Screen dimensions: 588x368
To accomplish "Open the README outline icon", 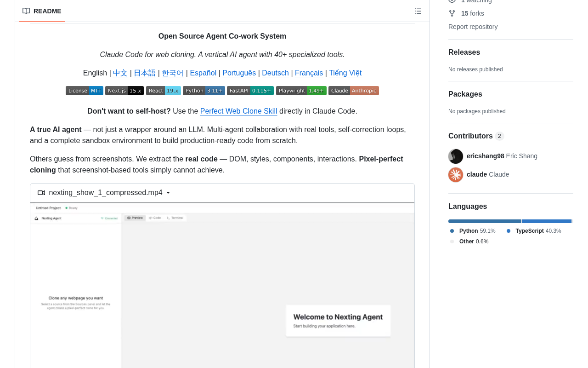I will 418,11.
